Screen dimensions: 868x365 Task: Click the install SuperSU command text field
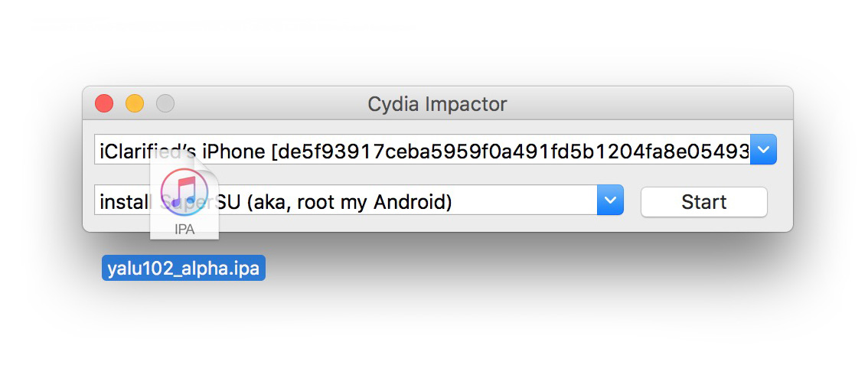pyautogui.click(x=344, y=202)
